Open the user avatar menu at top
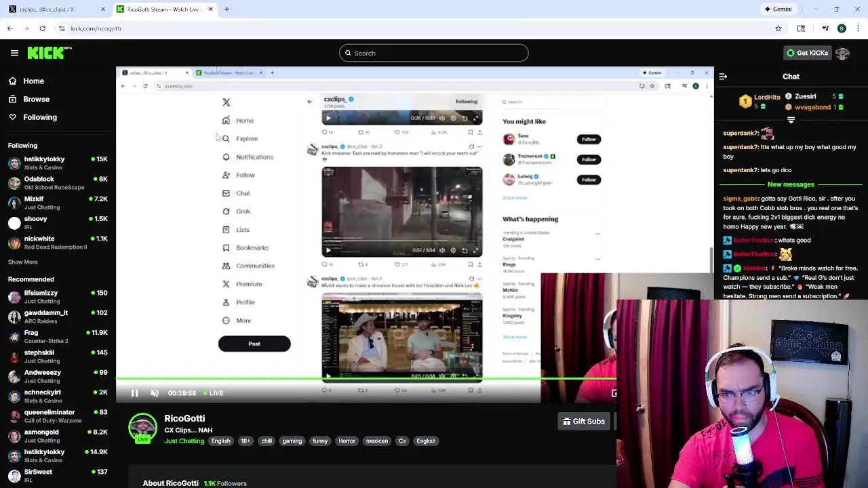Screen dimensions: 868x488 pyautogui.click(x=842, y=53)
